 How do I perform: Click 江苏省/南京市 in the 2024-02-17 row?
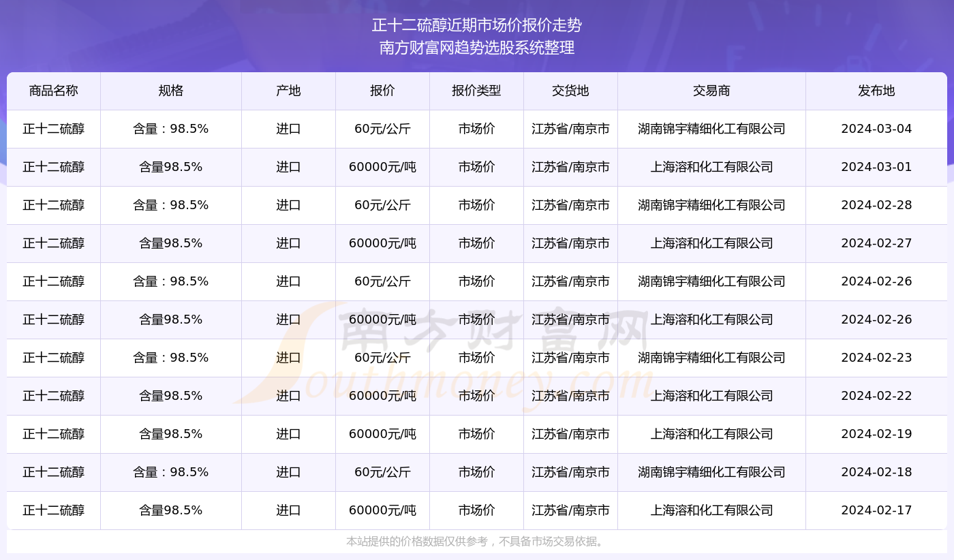tap(570, 510)
